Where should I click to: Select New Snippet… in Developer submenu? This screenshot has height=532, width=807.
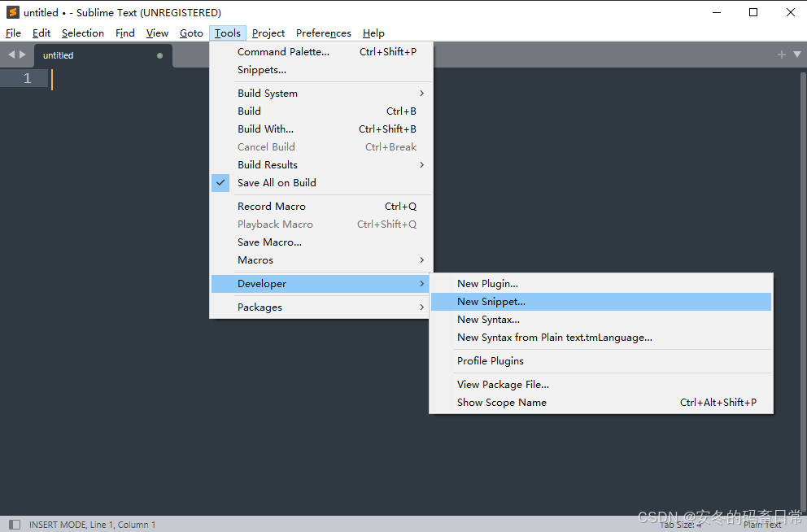[601, 302]
